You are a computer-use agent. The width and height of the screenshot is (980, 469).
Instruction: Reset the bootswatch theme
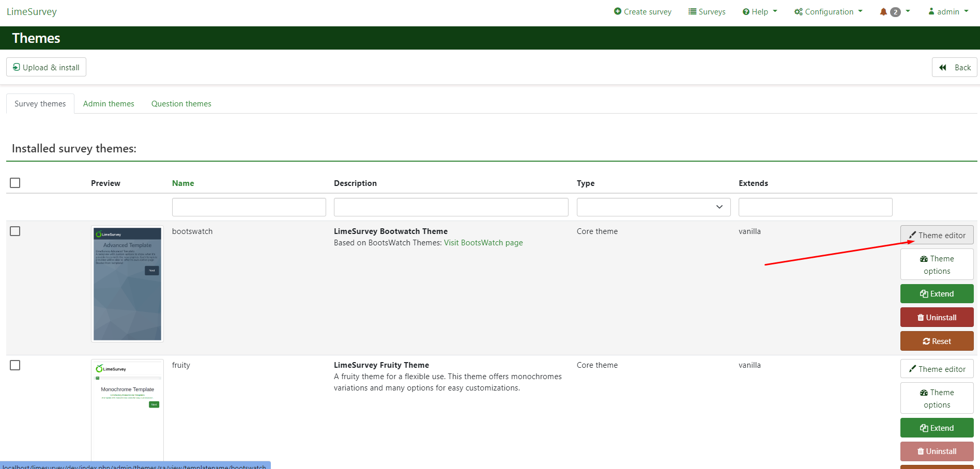click(x=937, y=341)
